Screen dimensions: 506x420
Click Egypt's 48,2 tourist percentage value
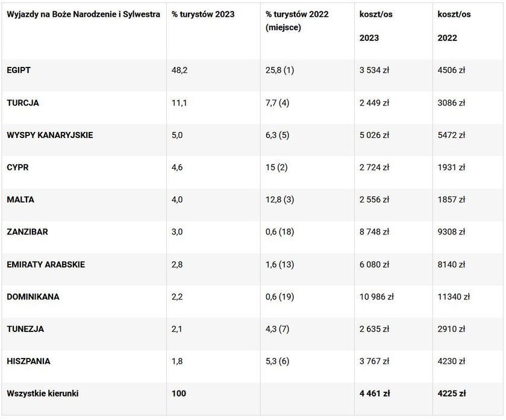[180, 70]
